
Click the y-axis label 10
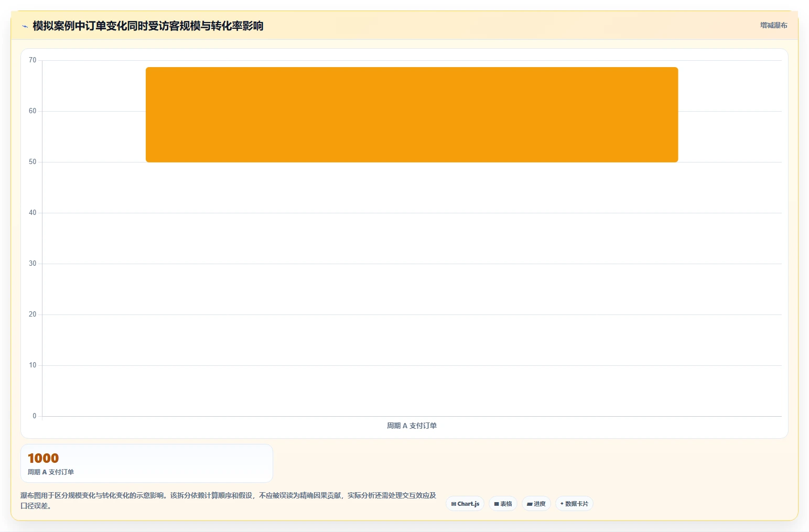[33, 365]
